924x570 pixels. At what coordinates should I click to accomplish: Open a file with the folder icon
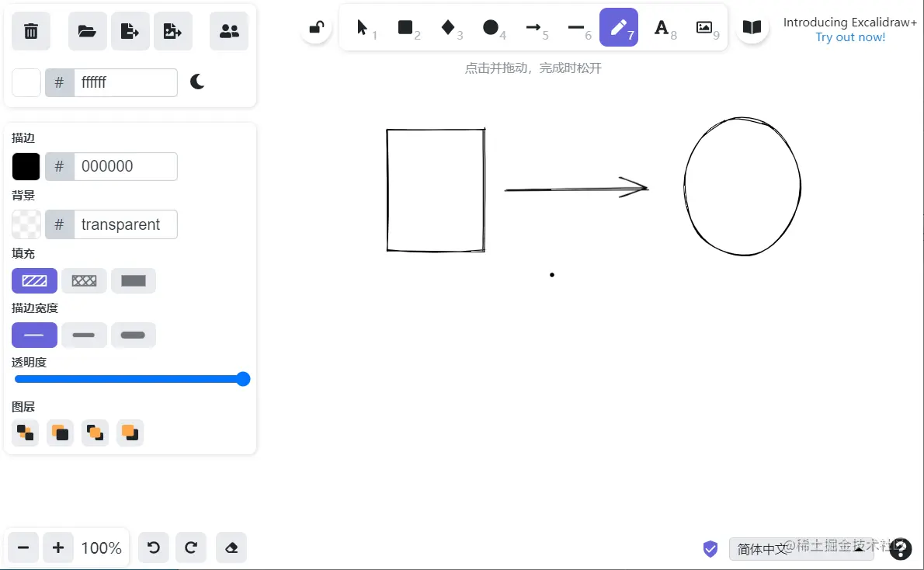[x=87, y=31]
